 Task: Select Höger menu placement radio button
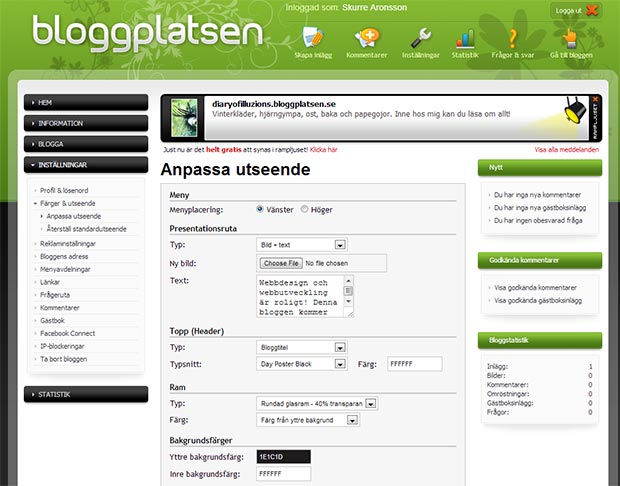click(303, 210)
